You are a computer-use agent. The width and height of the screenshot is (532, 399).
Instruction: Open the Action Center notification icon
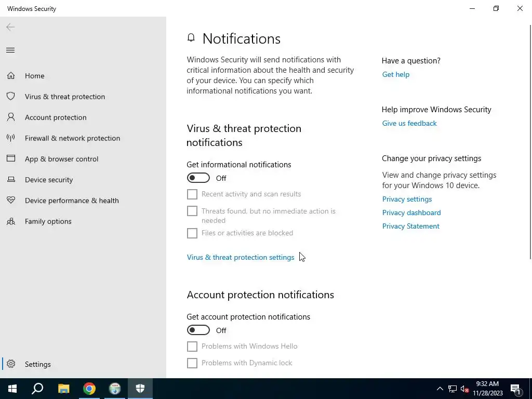pyautogui.click(x=516, y=389)
